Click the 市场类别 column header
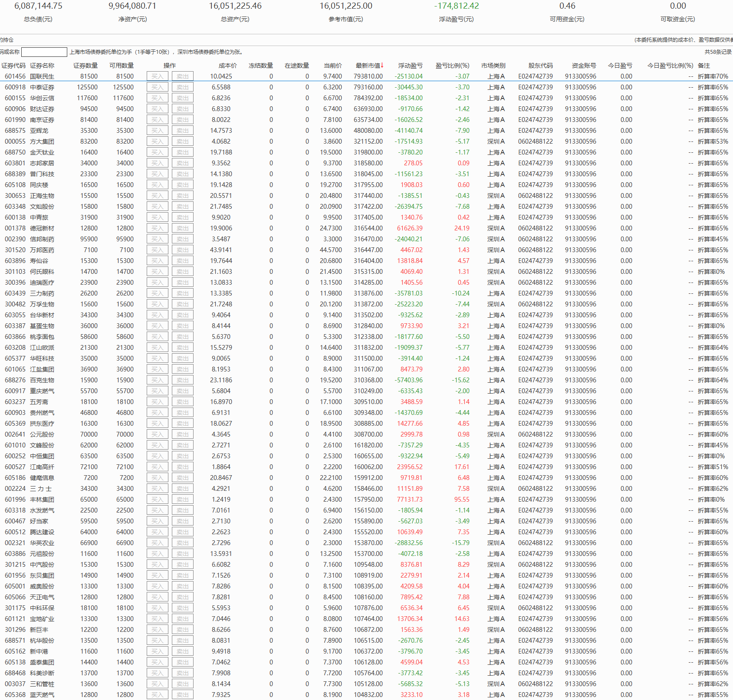This screenshot has width=733, height=700. click(x=493, y=66)
